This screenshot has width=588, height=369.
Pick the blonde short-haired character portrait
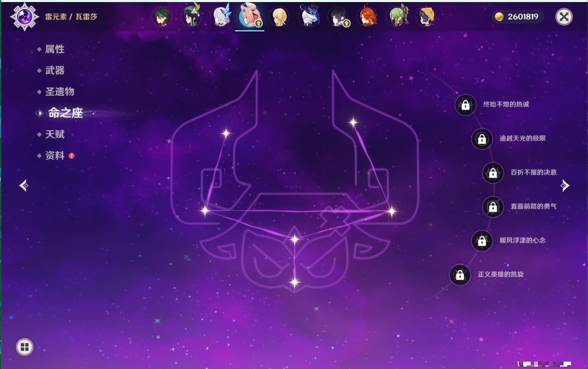coord(280,17)
